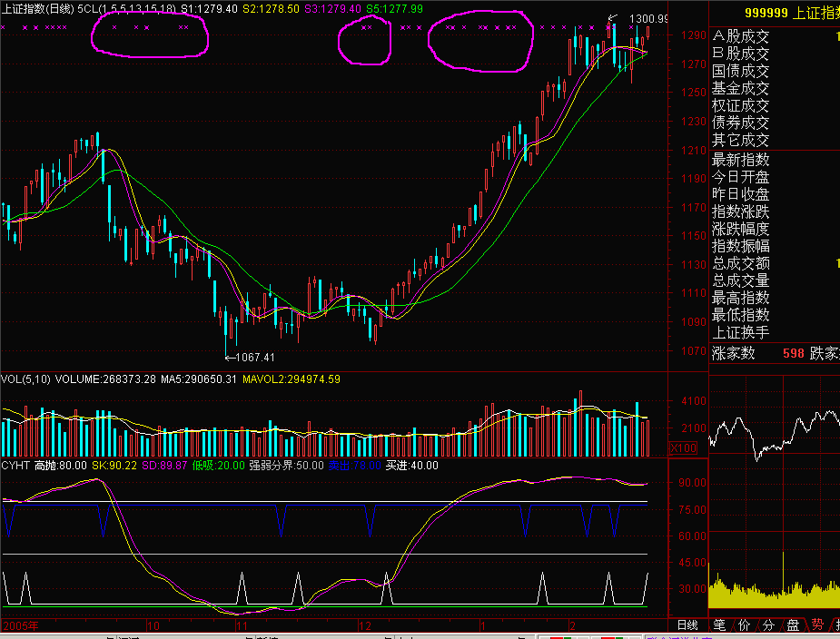Click the 上证换手 label

(x=740, y=332)
